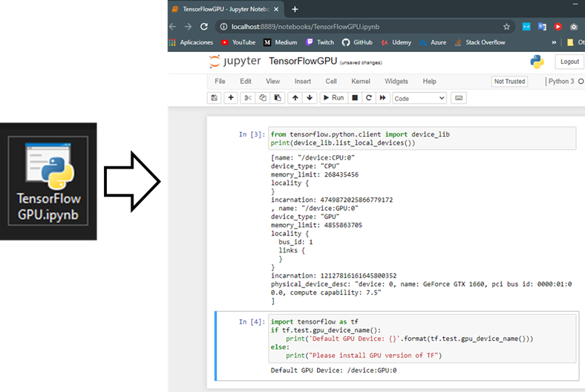This screenshot has height=392, width=585.
Task: Bookmark this page with the star icon
Action: (506, 27)
